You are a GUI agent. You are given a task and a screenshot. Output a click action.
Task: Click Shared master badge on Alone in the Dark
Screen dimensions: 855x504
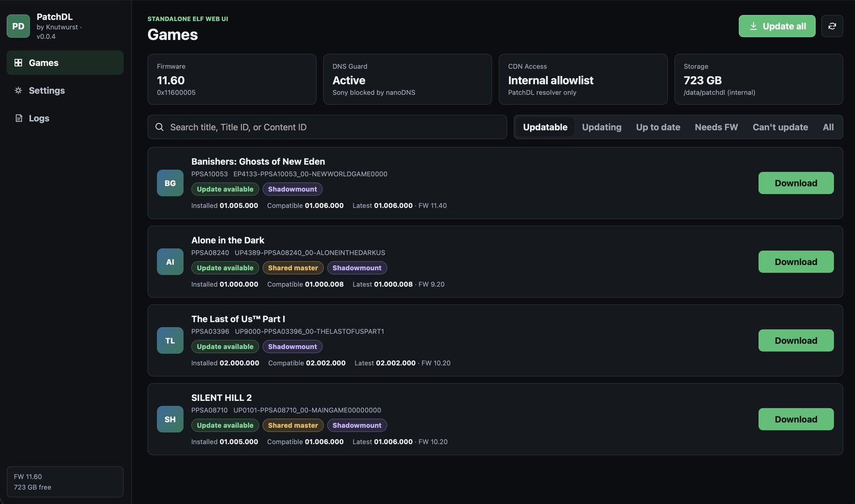coord(293,268)
